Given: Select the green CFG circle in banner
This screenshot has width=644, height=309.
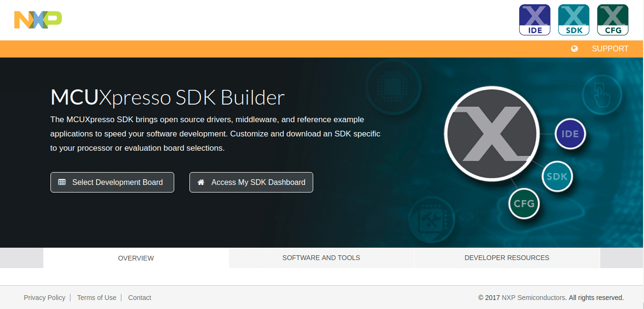Looking at the screenshot, I should [524, 203].
